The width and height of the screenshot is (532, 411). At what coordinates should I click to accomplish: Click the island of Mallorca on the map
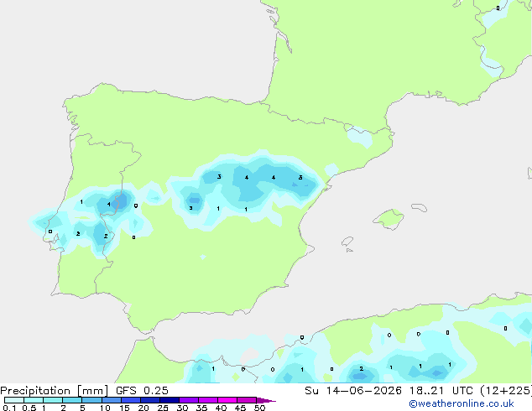point(389,219)
